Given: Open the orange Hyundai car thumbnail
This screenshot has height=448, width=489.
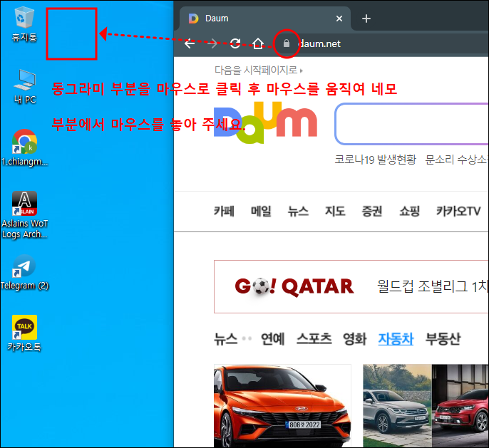Looking at the screenshot, I should [x=282, y=406].
